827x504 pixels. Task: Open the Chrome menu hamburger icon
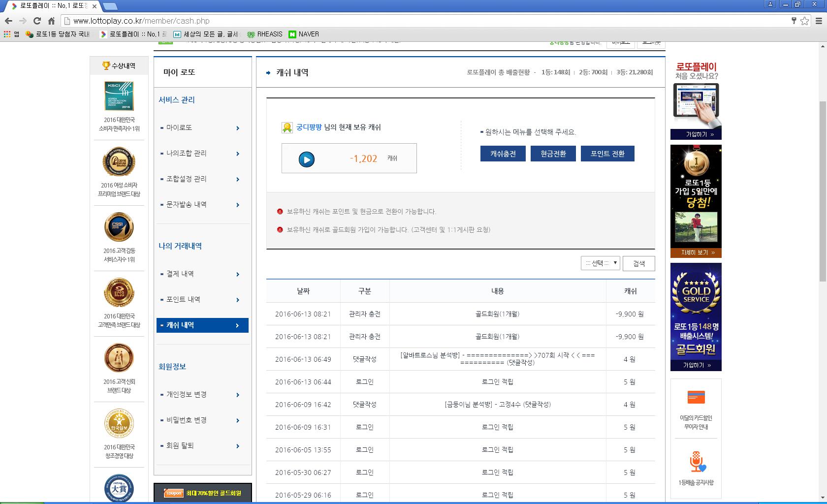coord(819,21)
